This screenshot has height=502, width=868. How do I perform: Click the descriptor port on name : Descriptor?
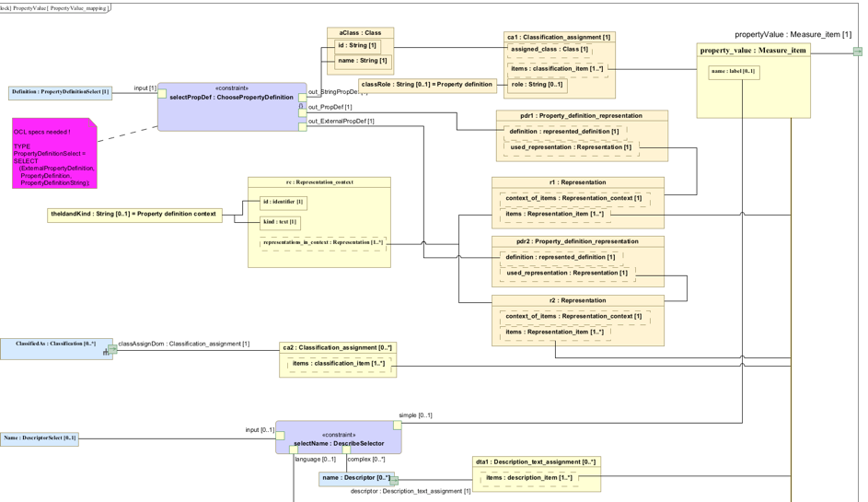point(394,481)
